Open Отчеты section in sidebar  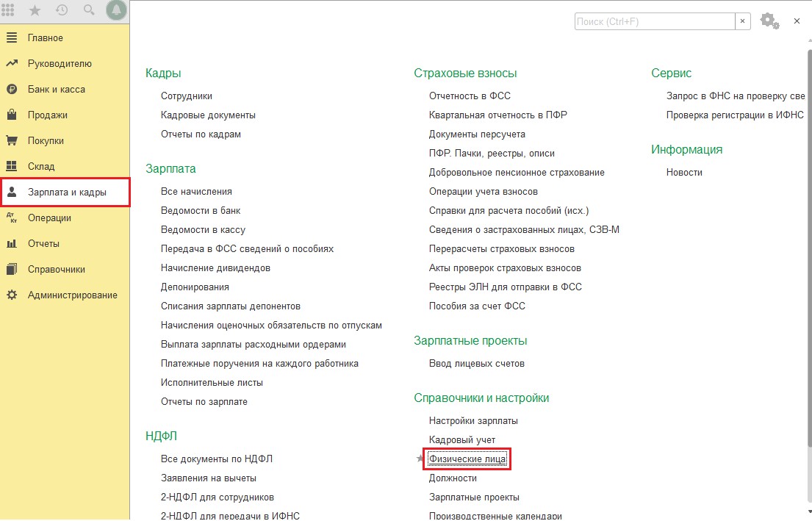tap(43, 243)
